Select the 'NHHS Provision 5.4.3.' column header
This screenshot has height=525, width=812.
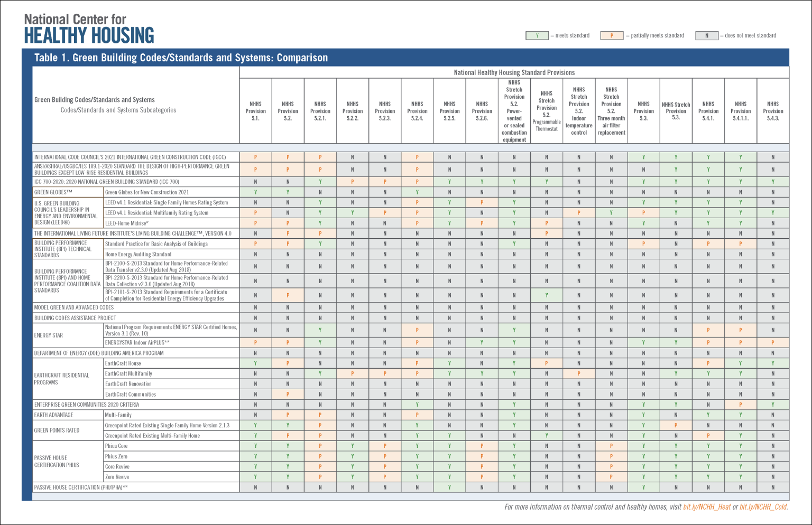(x=773, y=111)
